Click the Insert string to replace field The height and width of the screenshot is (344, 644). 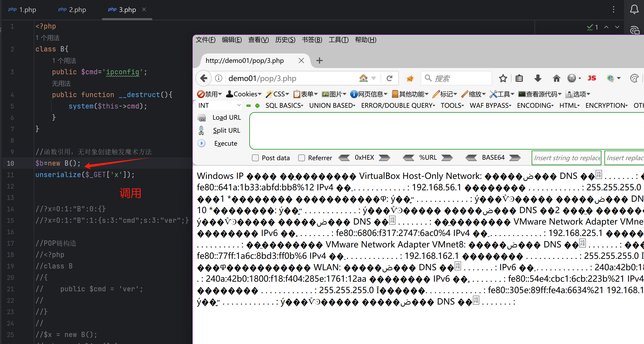(x=567, y=158)
